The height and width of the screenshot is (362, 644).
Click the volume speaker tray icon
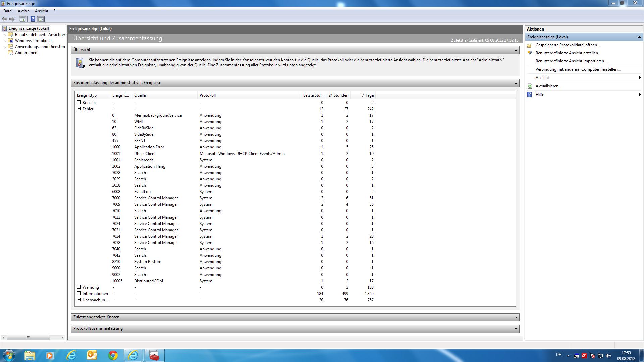[608, 356]
